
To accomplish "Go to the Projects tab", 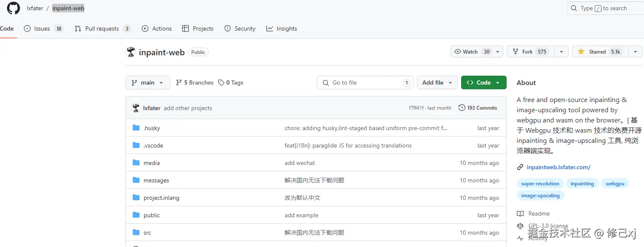I will click(198, 28).
